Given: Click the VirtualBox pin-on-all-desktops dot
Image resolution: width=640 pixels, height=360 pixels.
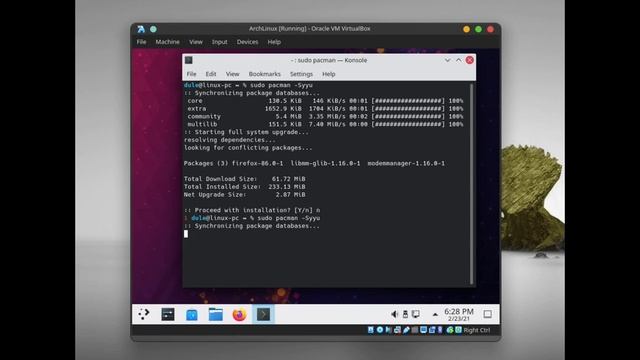Looking at the screenshot, I should coord(153,29).
